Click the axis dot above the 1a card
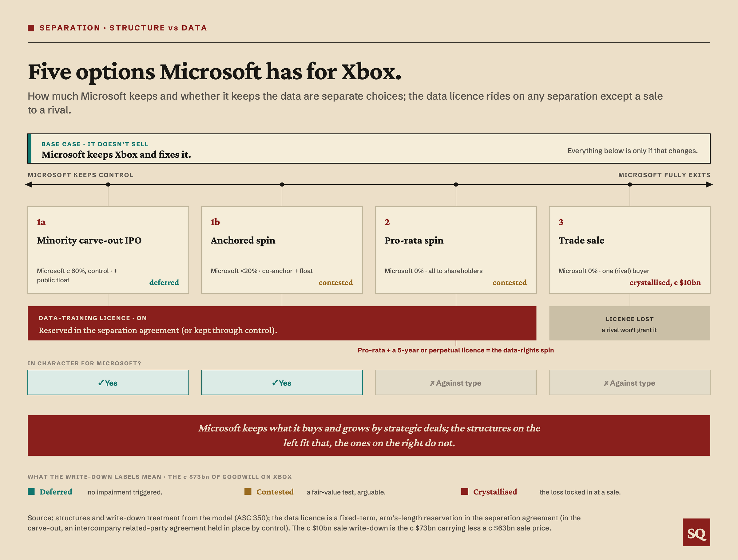This screenshot has height=560, width=738. (108, 185)
